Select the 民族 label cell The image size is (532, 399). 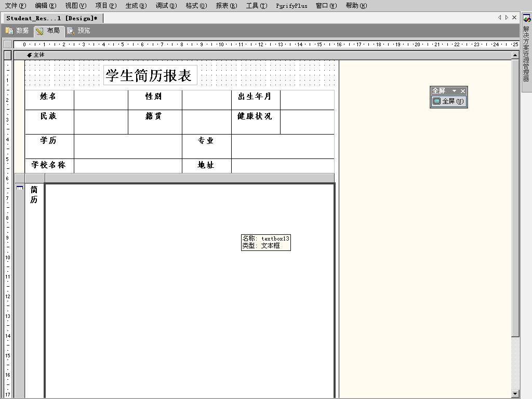tap(49, 122)
